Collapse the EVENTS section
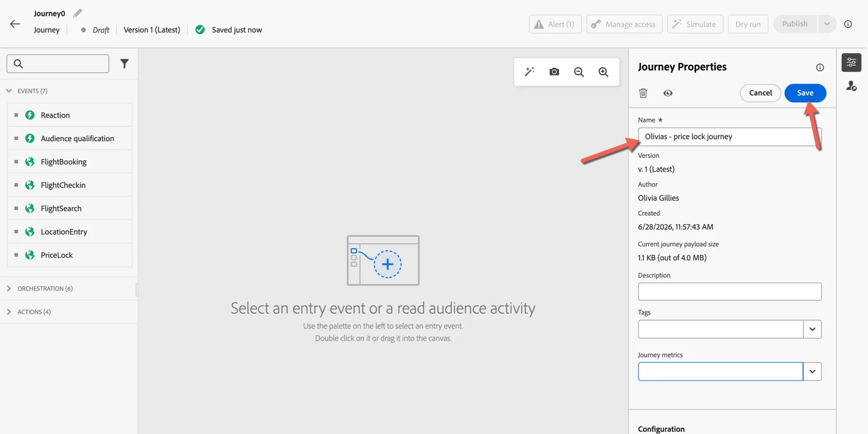Viewport: 868px width, 434px height. tap(9, 91)
